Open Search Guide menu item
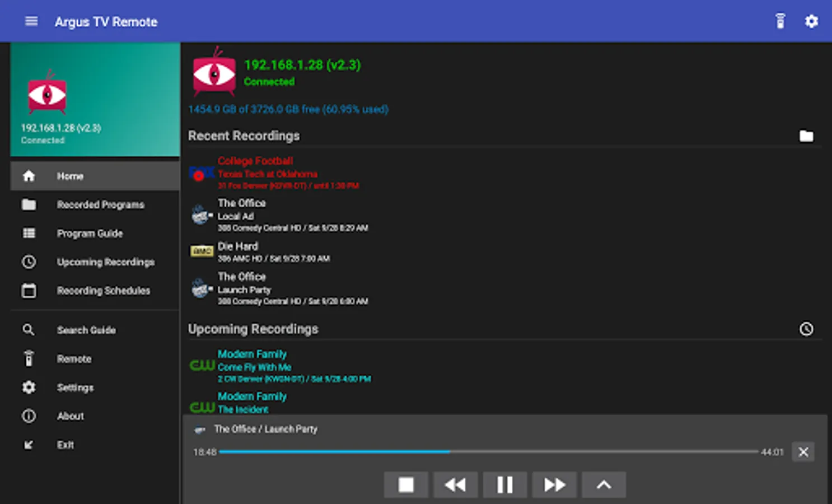The height and width of the screenshot is (504, 832). [x=95, y=330]
